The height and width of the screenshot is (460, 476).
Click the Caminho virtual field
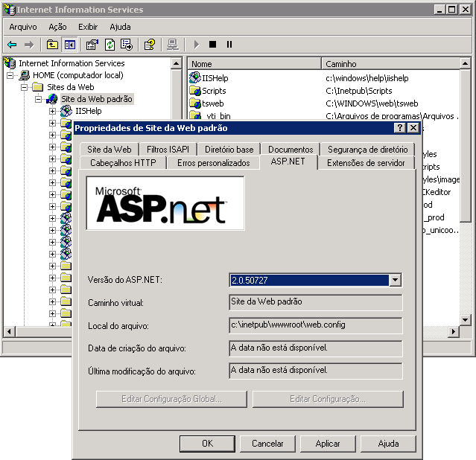click(316, 302)
